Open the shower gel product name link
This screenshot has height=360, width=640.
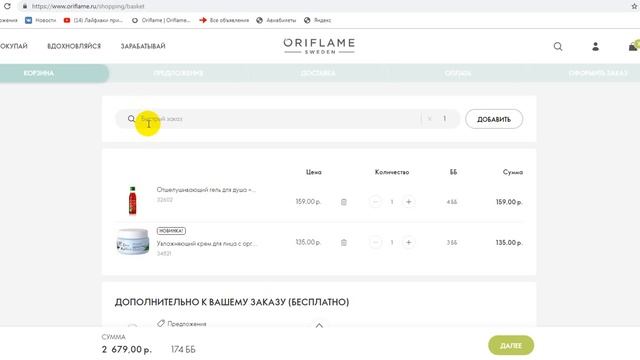pyautogui.click(x=206, y=189)
